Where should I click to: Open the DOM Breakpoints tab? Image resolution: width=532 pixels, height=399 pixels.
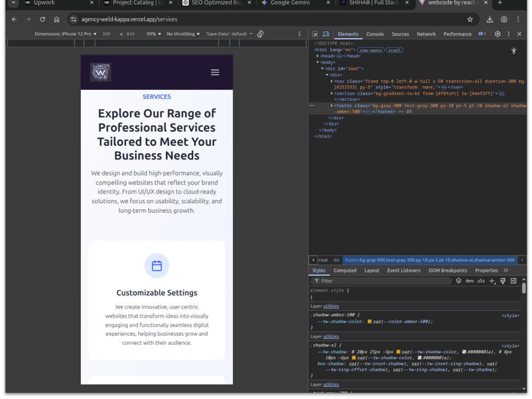point(448,270)
